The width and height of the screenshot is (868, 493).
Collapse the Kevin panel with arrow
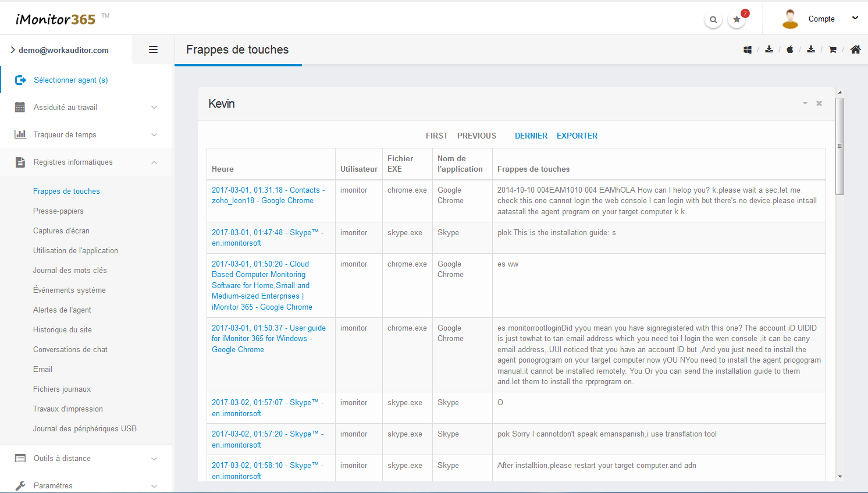(805, 104)
